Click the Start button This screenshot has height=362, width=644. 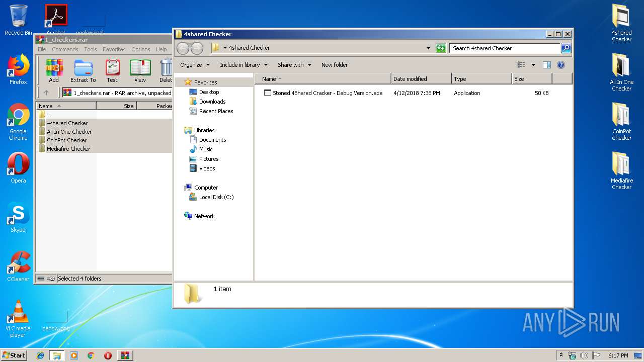[x=14, y=355]
